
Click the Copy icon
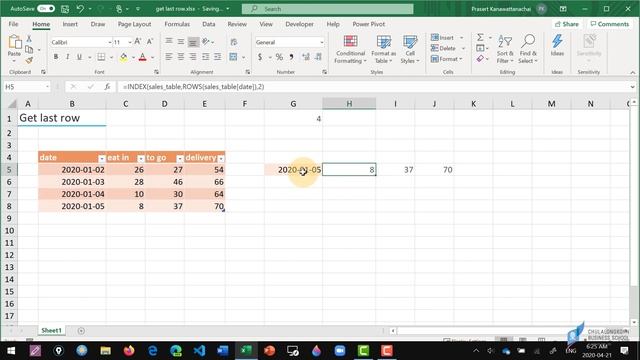click(29, 50)
